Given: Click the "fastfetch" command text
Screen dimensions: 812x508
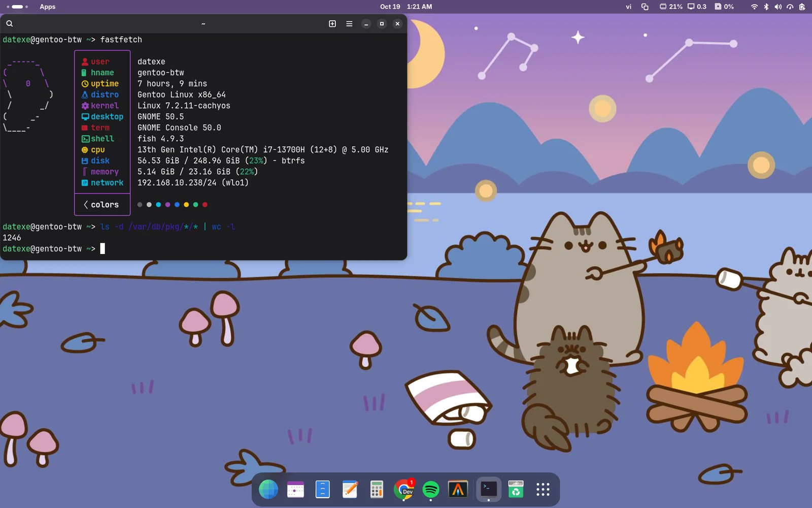Looking at the screenshot, I should coord(121,40).
